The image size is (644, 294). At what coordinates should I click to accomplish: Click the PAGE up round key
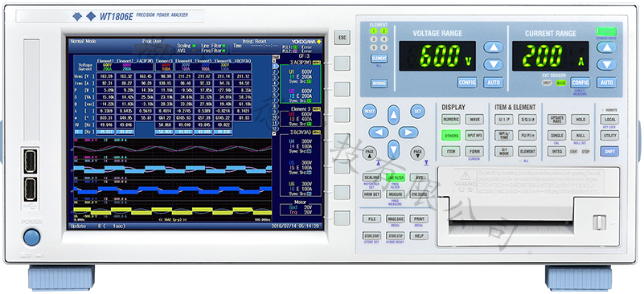click(x=369, y=153)
